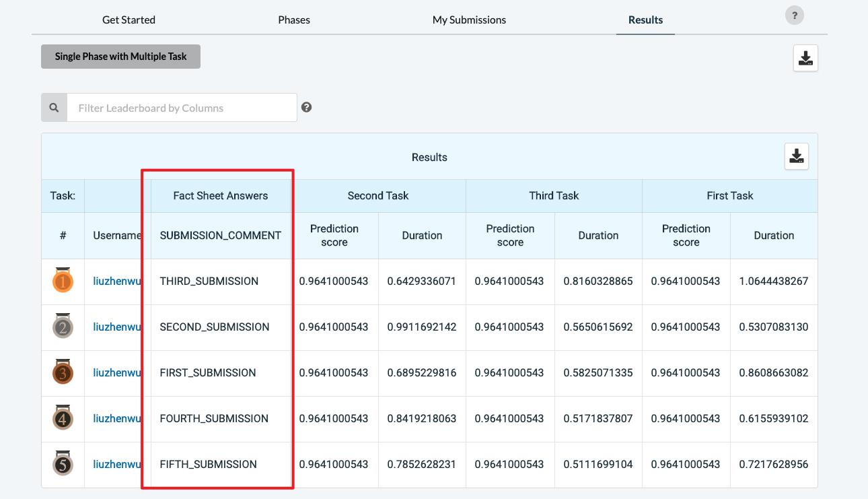Click the first place gold medal icon

63,281
